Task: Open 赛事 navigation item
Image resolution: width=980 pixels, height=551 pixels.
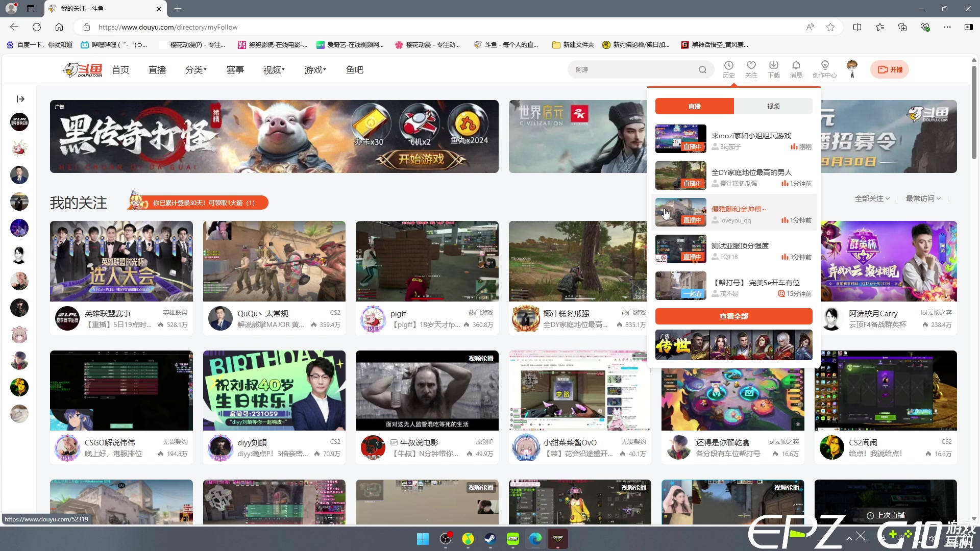Action: (x=235, y=70)
